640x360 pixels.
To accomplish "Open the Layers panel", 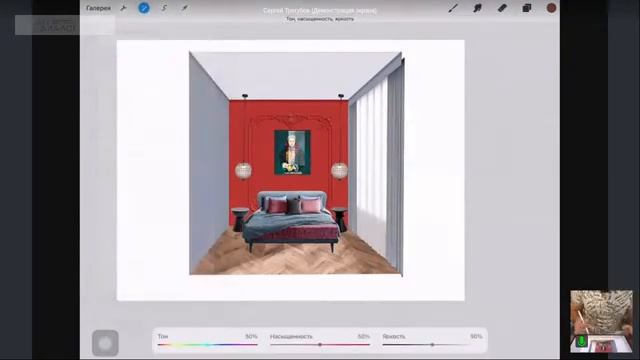I will 527,8.
